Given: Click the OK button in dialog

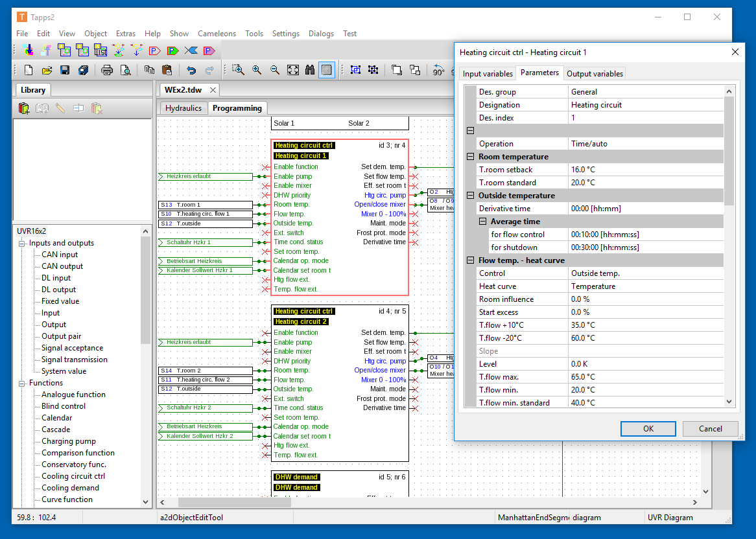Looking at the screenshot, I should [648, 428].
